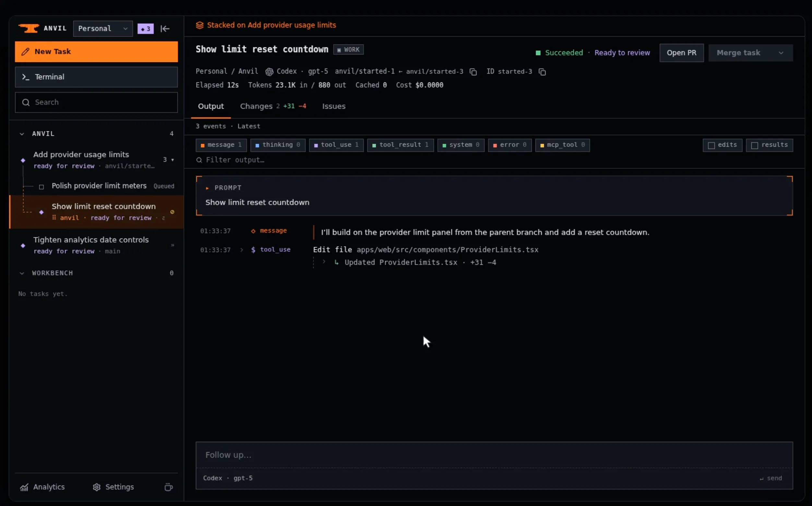Viewport: 812px width, 506px height.
Task: Toggle the tool_use event filter
Action: point(336,145)
